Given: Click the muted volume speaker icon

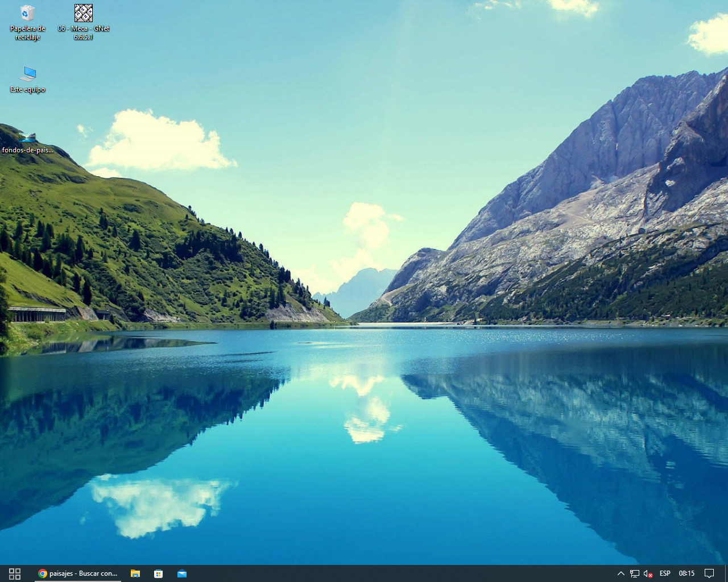Looking at the screenshot, I should (648, 573).
